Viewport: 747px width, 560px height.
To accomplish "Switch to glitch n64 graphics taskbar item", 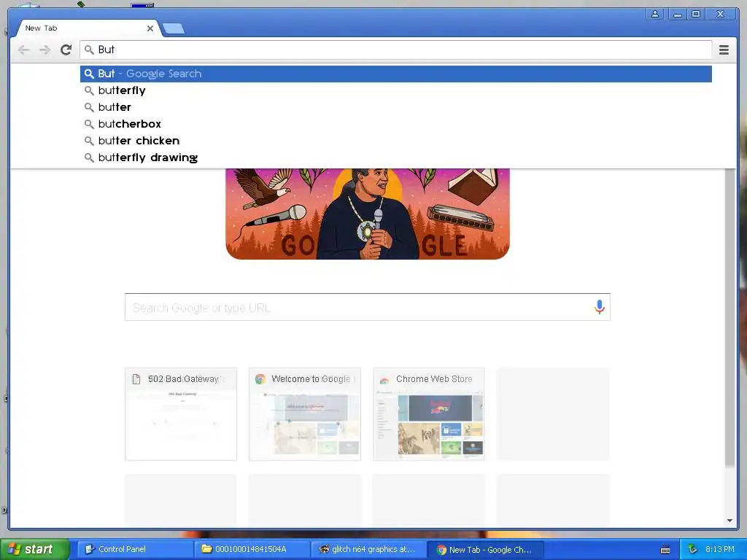I will pyautogui.click(x=368, y=550).
